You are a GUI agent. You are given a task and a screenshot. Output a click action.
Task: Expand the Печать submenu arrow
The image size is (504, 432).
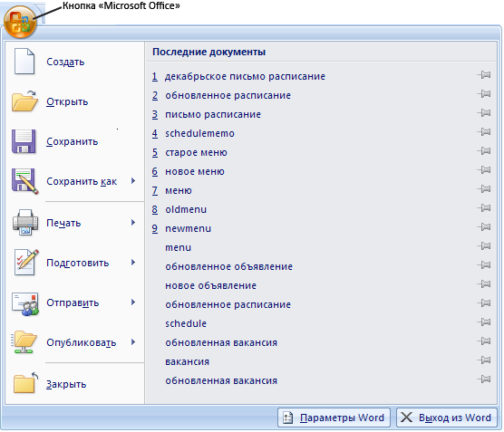pos(133,222)
